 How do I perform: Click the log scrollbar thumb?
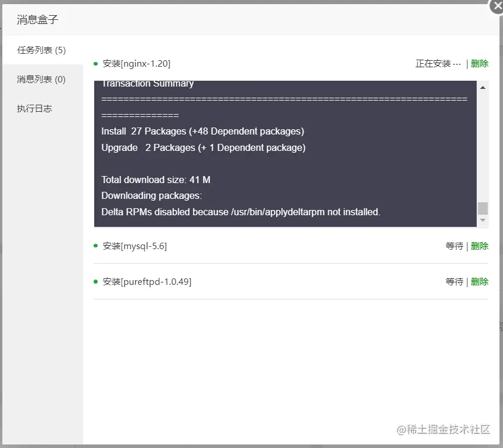pyautogui.click(x=483, y=208)
